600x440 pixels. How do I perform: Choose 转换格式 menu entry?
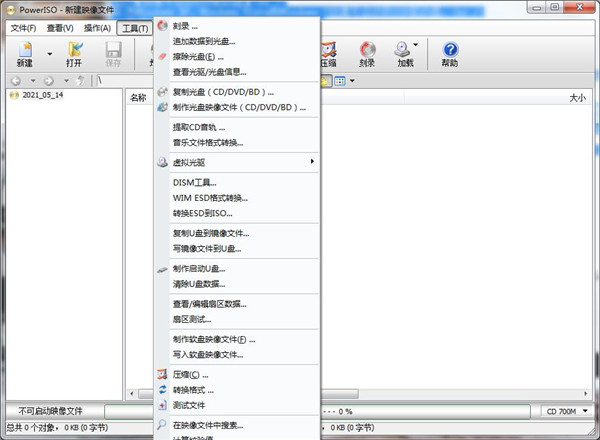[x=237, y=389]
